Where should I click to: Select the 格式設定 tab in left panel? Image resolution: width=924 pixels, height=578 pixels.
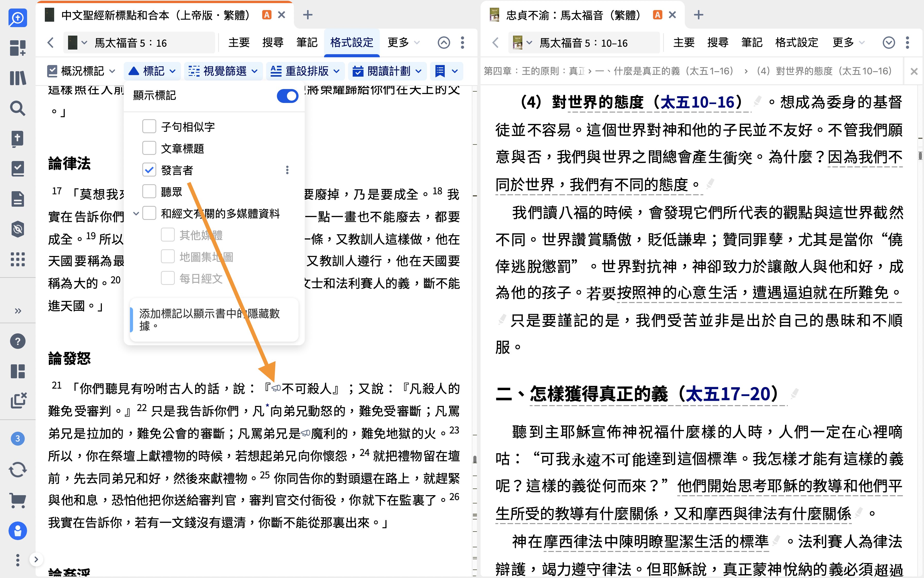click(x=352, y=42)
